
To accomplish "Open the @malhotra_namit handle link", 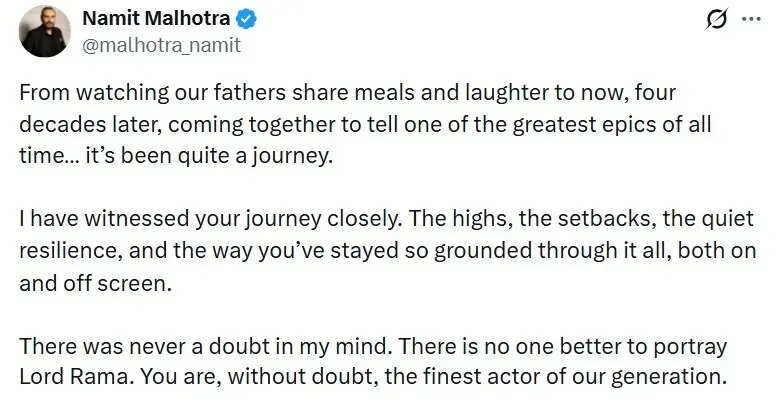I will click(x=161, y=45).
